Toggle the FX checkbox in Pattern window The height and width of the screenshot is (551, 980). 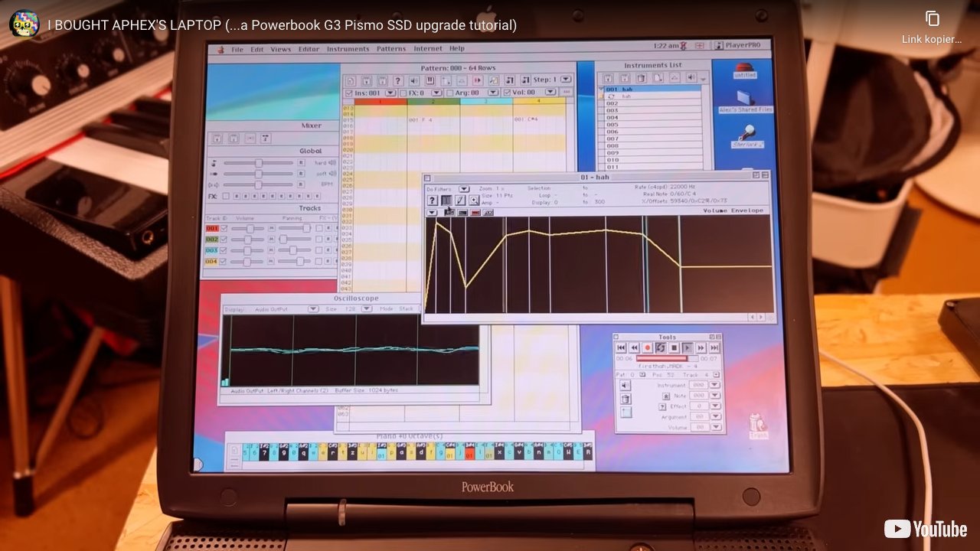coord(403,93)
